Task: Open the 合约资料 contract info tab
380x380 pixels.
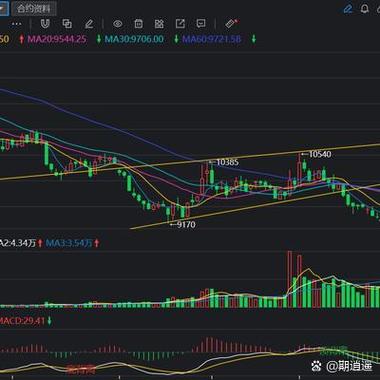Action: point(34,8)
